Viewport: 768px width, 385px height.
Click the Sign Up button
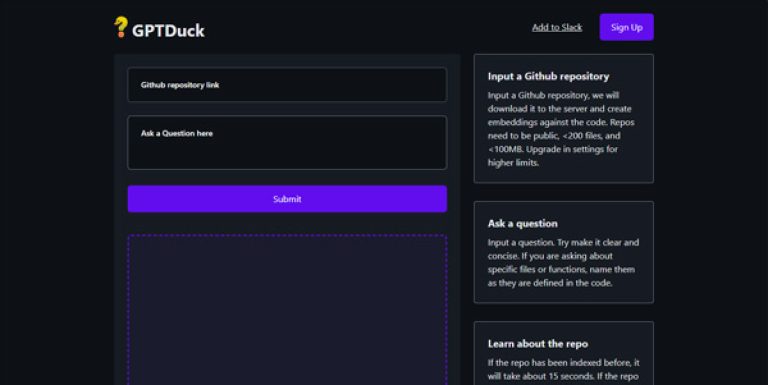(626, 27)
